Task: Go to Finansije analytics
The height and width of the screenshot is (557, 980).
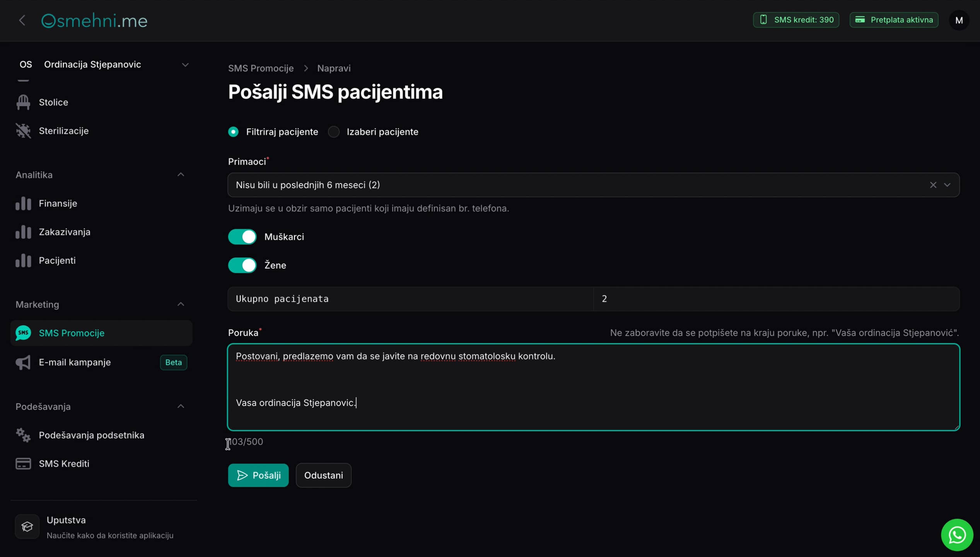Action: click(x=101, y=203)
